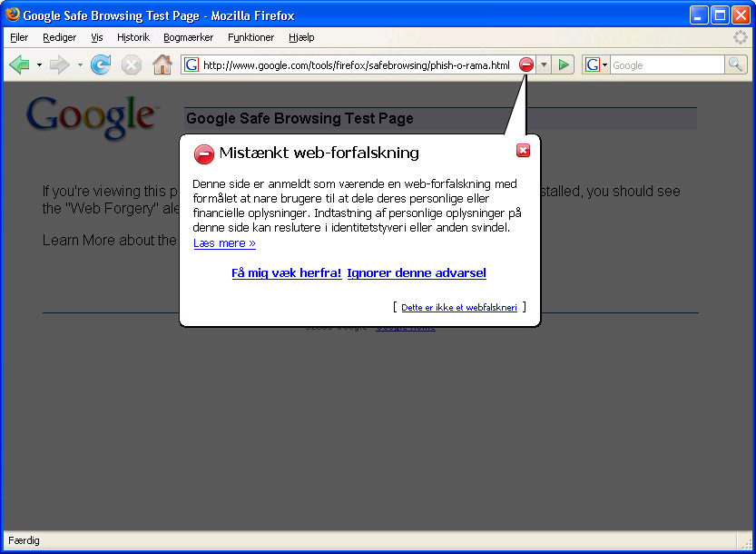Expand the address bar URL dropdown
The height and width of the screenshot is (554, 756).
click(544, 64)
